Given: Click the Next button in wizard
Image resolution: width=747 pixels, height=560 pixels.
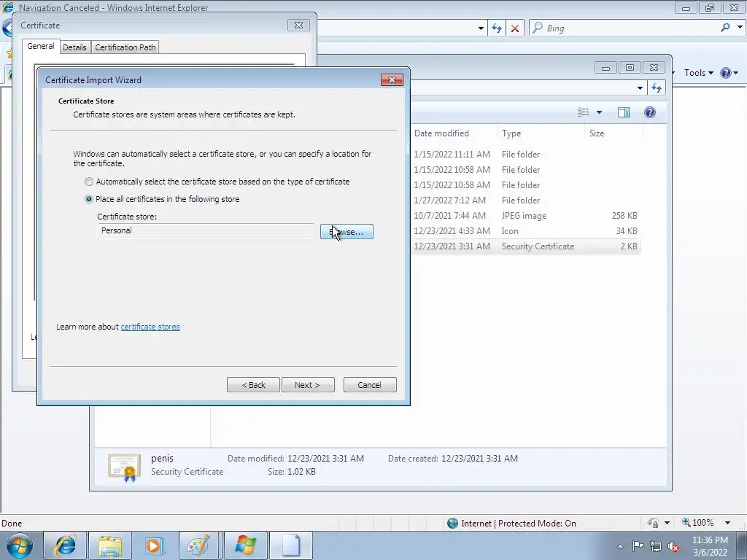Looking at the screenshot, I should click(308, 385).
